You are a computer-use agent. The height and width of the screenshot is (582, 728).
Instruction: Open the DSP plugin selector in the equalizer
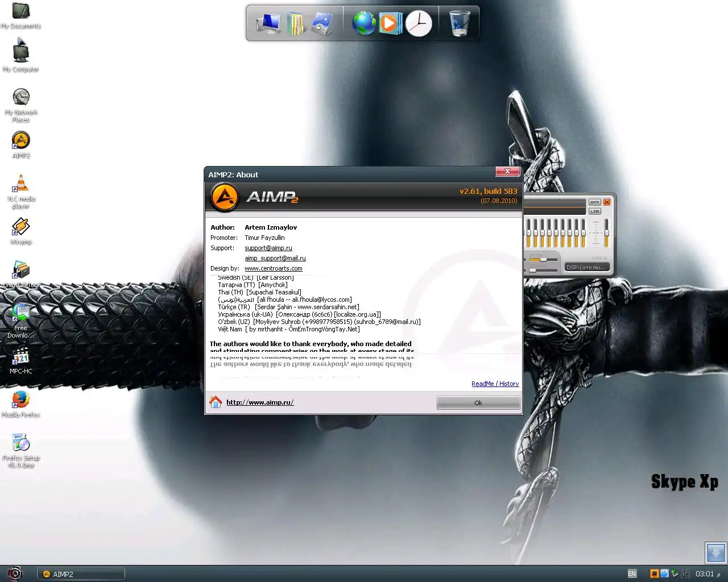click(x=587, y=267)
